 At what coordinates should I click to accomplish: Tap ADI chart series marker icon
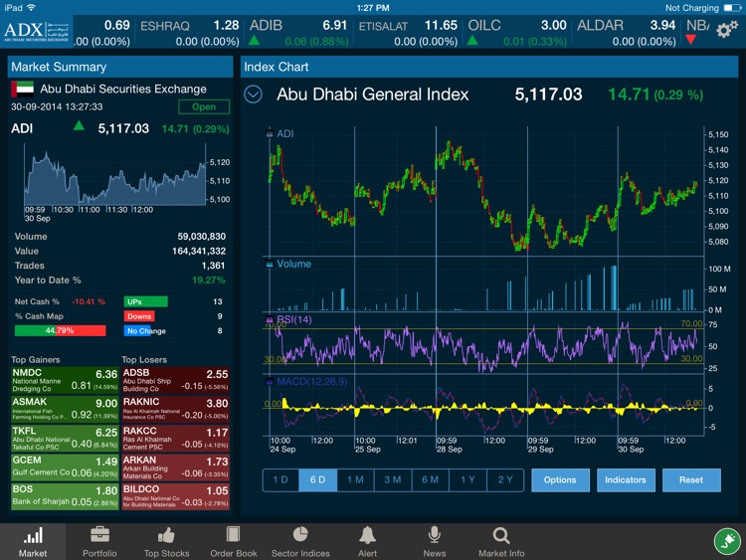[x=270, y=133]
